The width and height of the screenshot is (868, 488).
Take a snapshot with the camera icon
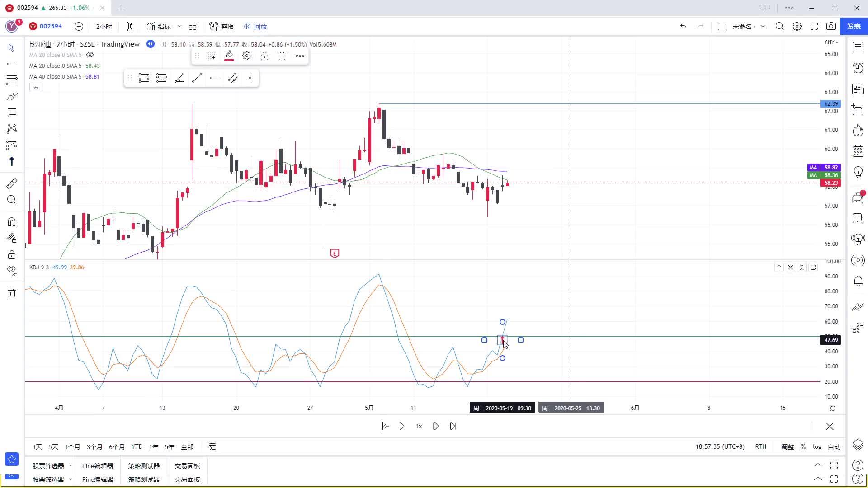pyautogui.click(x=831, y=27)
